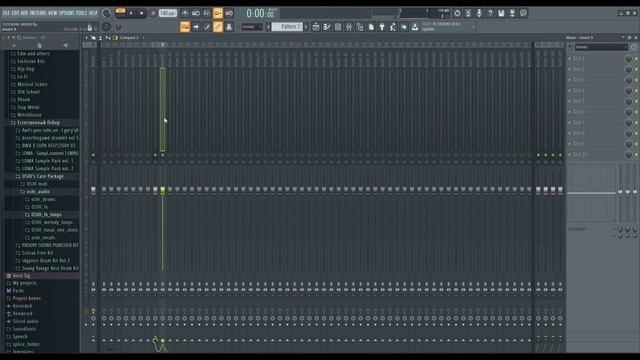The height and width of the screenshot is (360, 640).
Task: Click the red record button
Action: pyautogui.click(x=153, y=13)
